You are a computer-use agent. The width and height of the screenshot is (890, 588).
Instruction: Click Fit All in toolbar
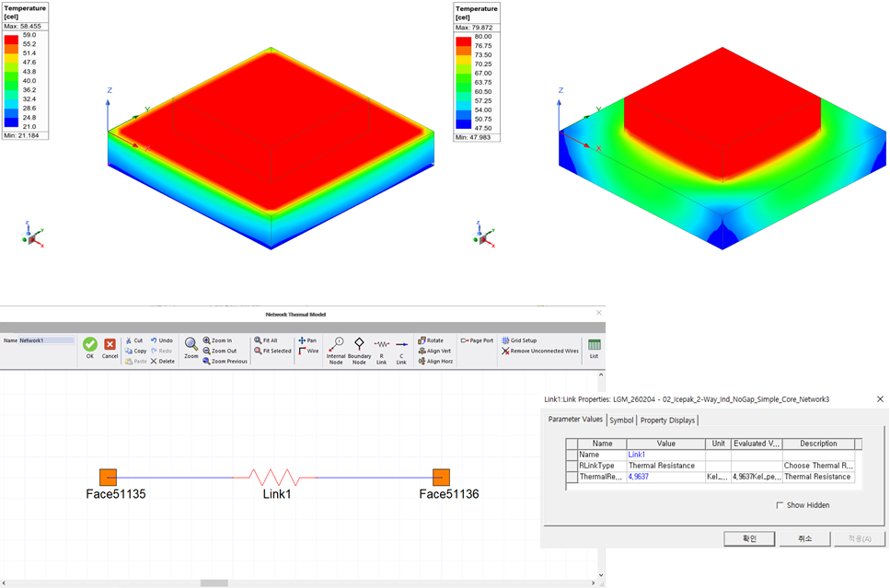click(265, 340)
